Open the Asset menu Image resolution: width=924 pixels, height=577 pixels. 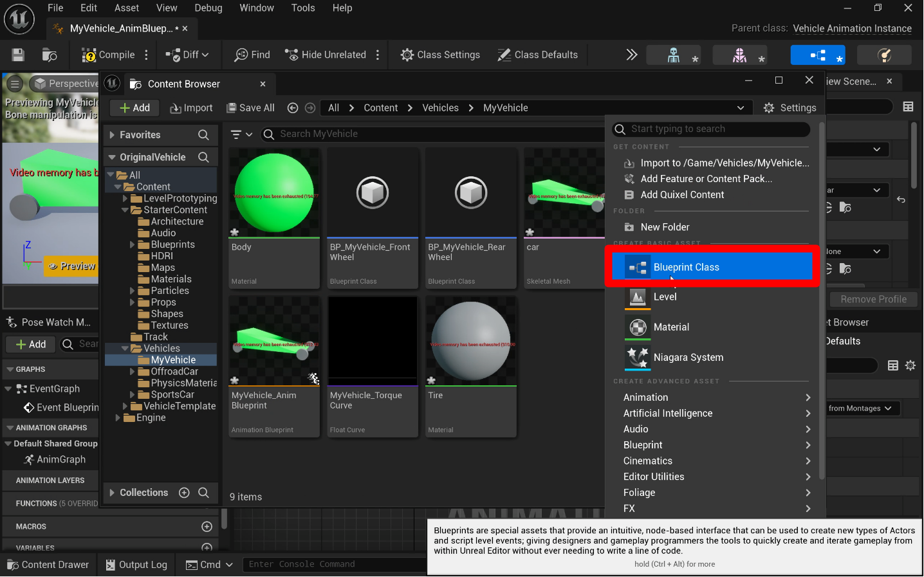click(x=127, y=8)
